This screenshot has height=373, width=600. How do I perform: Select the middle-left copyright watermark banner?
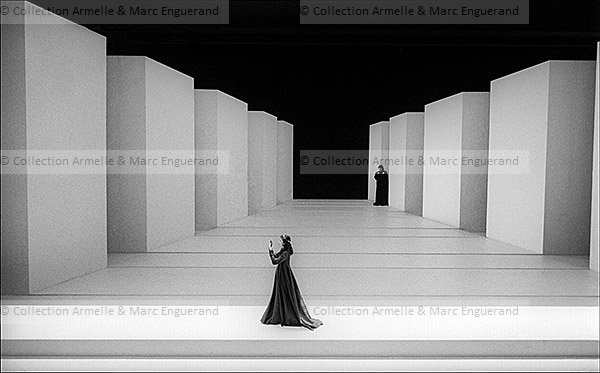click(114, 162)
